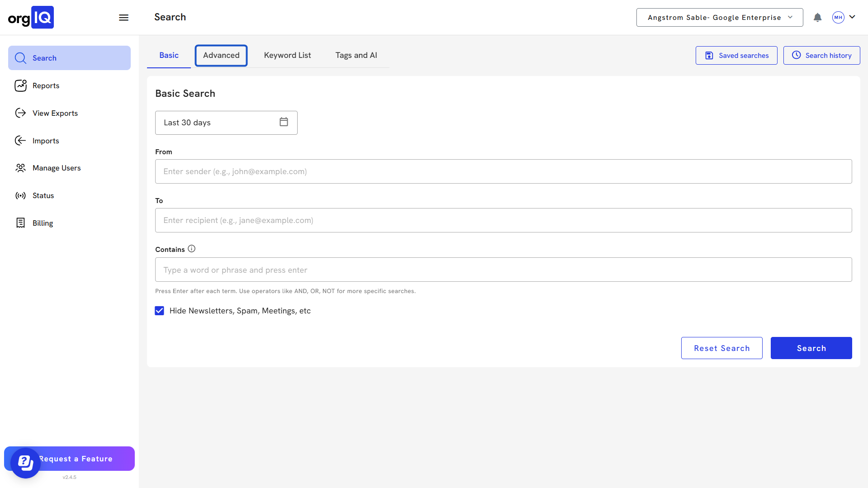Click the From sender input field
Screen dimensions: 868x488
(x=503, y=171)
